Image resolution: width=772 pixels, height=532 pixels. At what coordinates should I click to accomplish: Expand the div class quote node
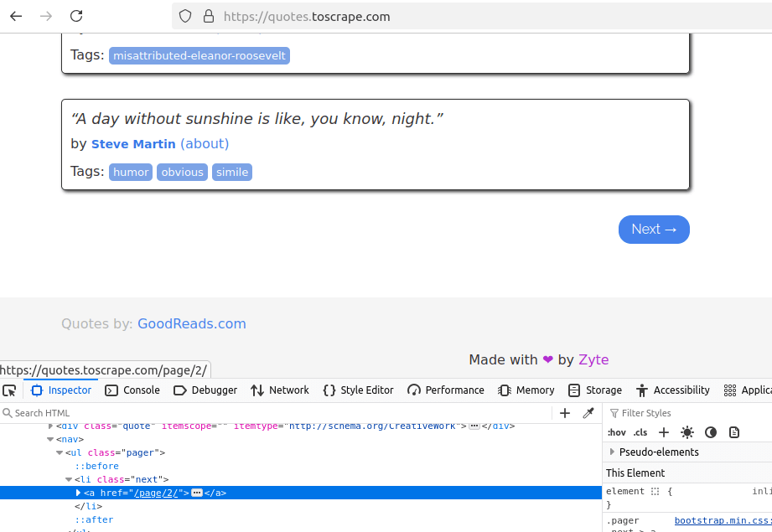pyautogui.click(x=50, y=426)
